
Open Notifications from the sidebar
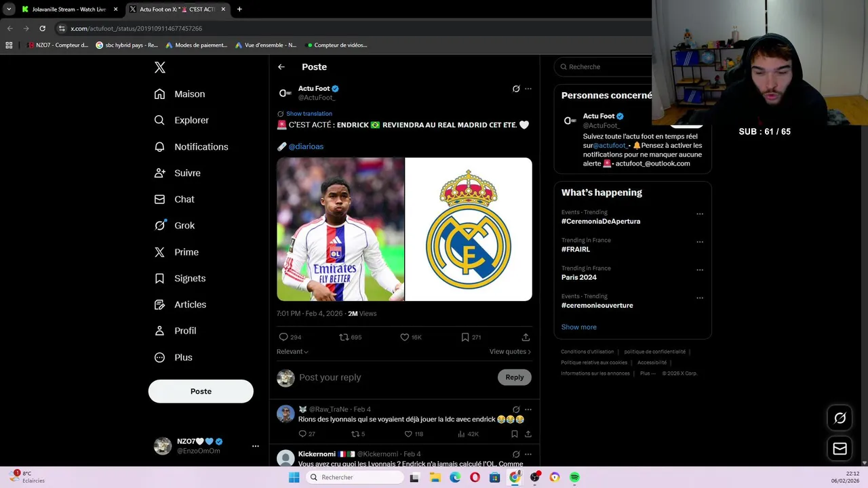coord(191,146)
